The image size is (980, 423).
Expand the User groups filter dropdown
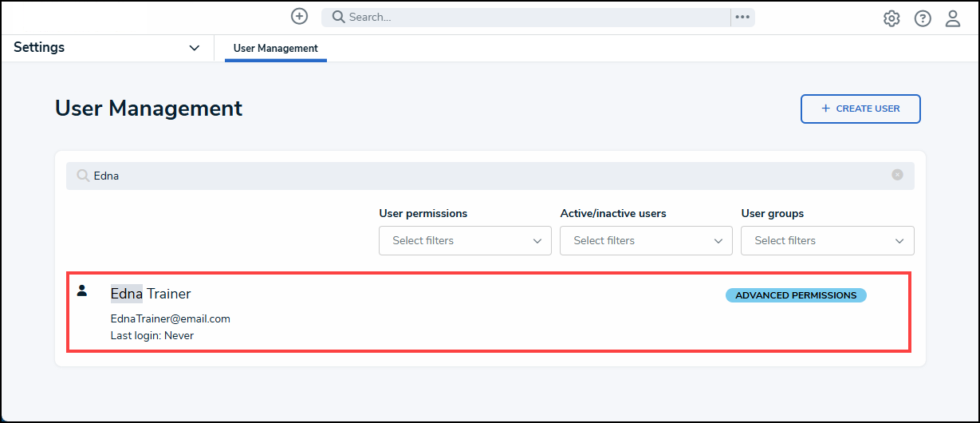828,240
